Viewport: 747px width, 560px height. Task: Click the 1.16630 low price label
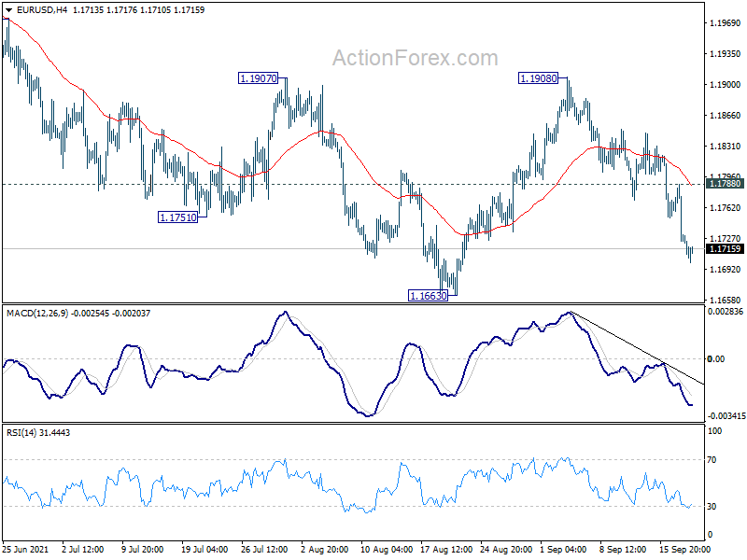429,296
